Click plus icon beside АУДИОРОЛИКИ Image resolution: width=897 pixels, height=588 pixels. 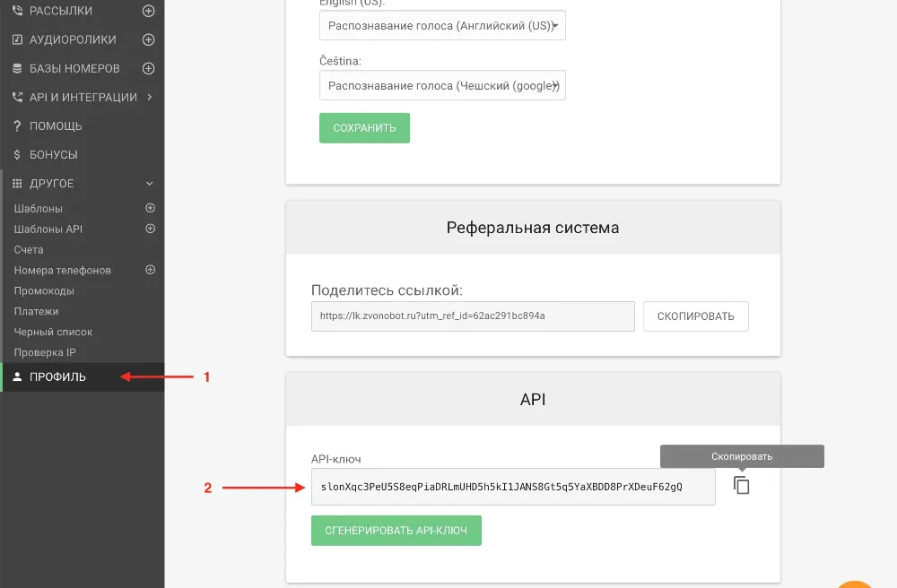coord(149,40)
